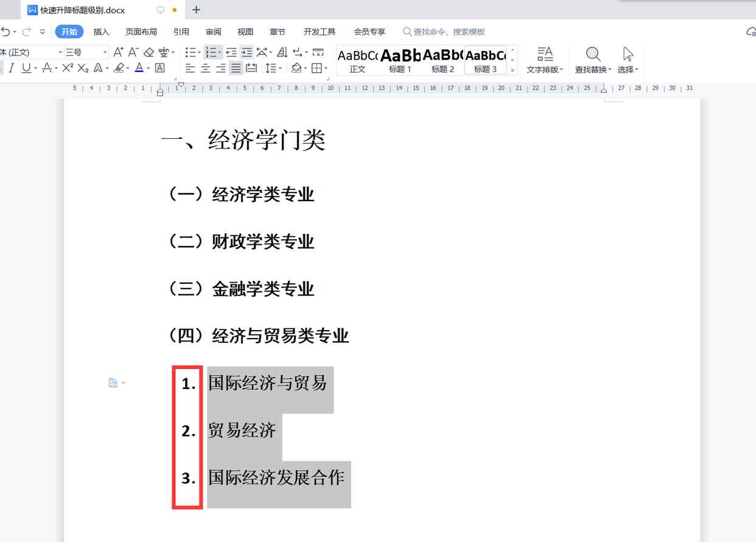Click the undo arrow icon

click(5, 32)
